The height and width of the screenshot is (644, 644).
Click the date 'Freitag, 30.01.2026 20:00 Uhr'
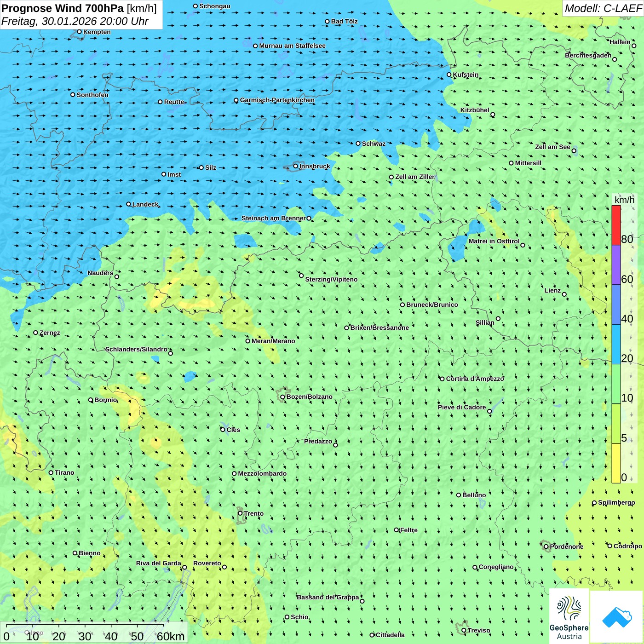pyautogui.click(x=75, y=21)
